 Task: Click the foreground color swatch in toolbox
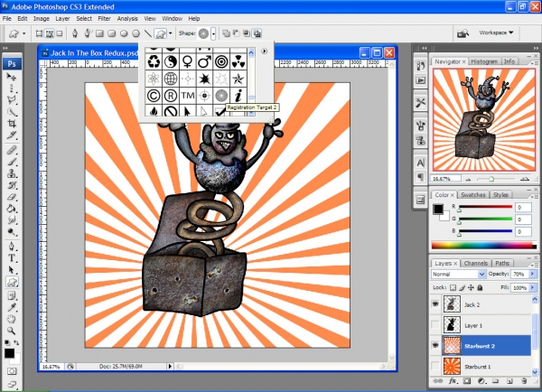coord(9,353)
